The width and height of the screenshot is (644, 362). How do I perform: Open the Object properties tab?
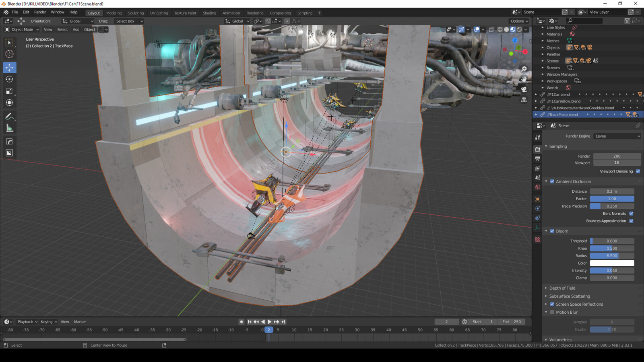coord(538,199)
